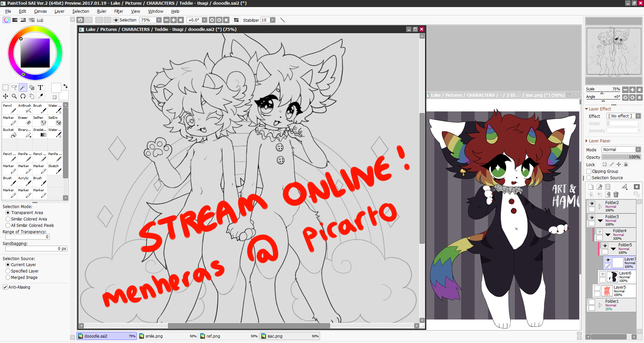Select the Eyedropper color picker tool
Image resolution: width=644 pixels, height=343 pixels.
click(x=40, y=96)
